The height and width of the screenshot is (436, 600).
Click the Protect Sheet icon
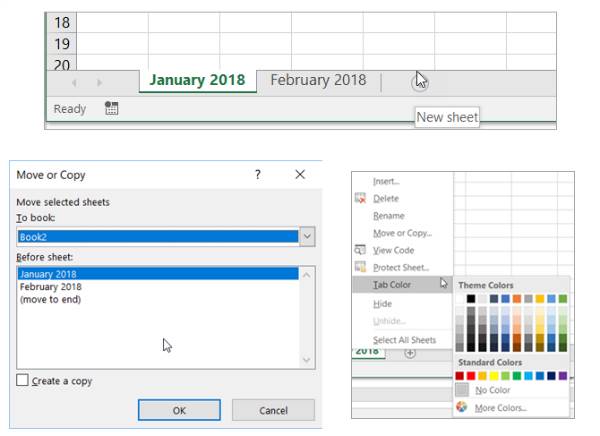click(360, 267)
